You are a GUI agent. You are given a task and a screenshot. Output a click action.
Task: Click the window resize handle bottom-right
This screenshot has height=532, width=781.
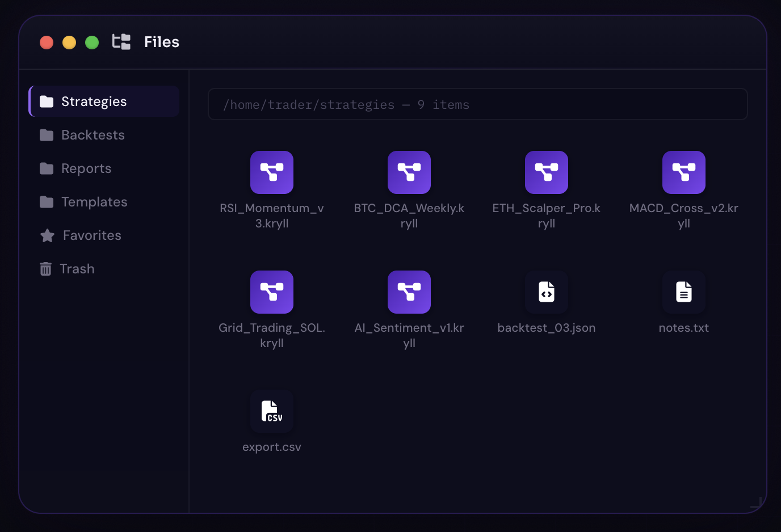[757, 502]
